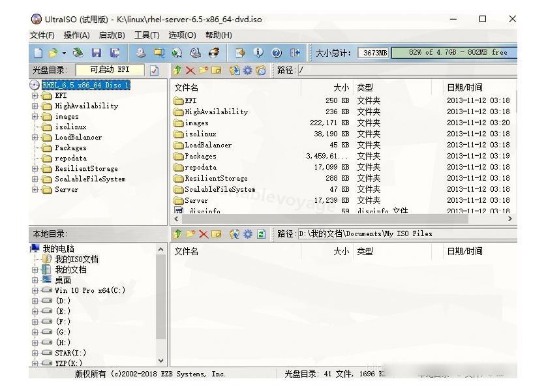Create a new ISO with New icon
Image resolution: width=546 pixels, height=392 pixels.
38,53
